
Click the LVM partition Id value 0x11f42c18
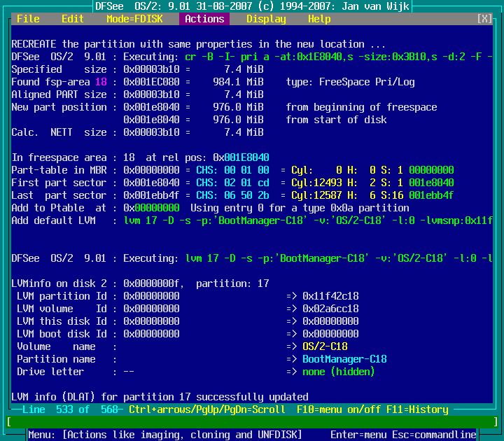(330, 296)
